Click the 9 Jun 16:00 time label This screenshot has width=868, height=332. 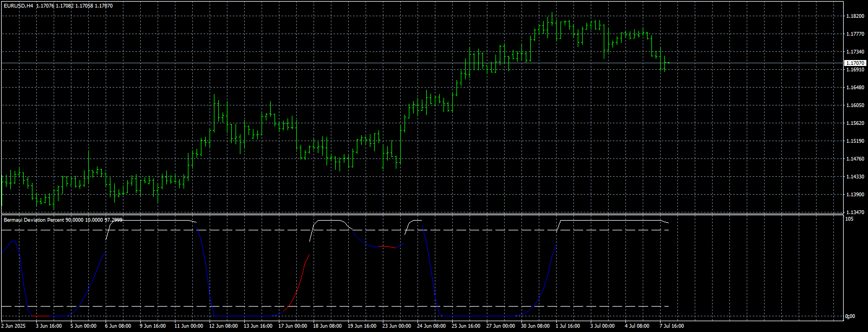[153, 326]
